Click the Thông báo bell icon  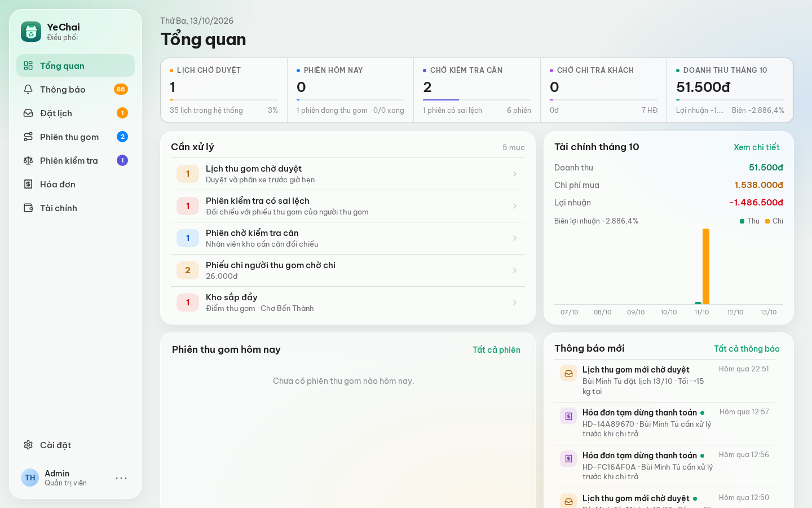pos(28,89)
